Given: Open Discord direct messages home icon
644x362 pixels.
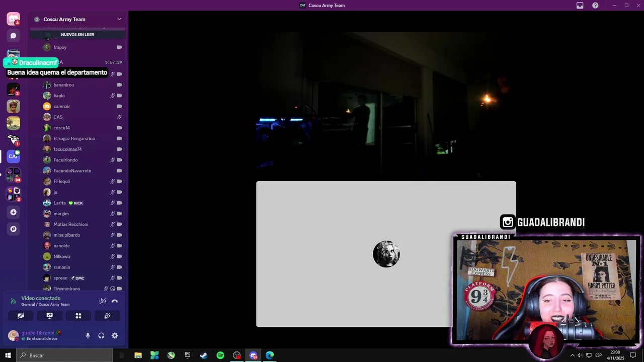Looking at the screenshot, I should click(x=14, y=19).
